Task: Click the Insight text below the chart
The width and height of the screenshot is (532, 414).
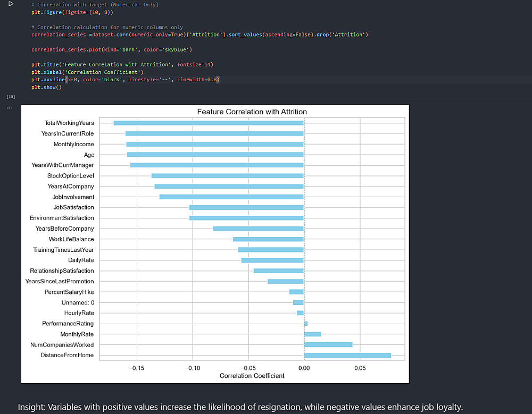Action: [x=240, y=407]
